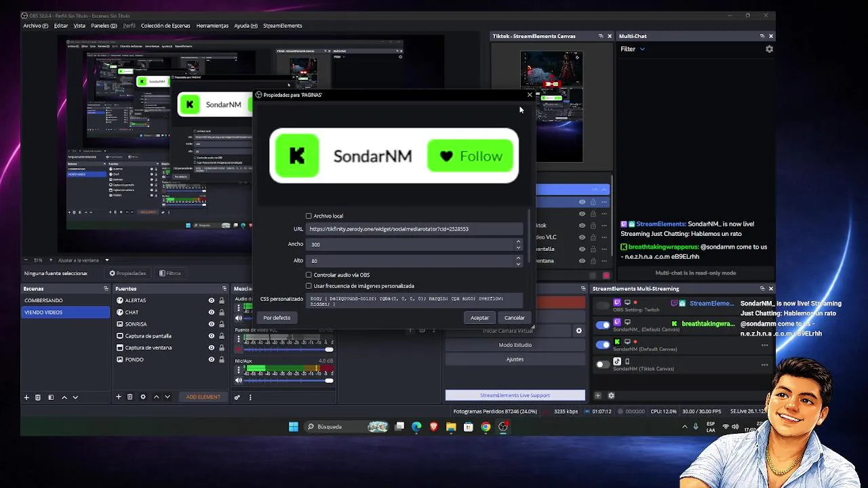The image size is (868, 488).
Task: Delete selected scene with trash icon in Escenas
Action: click(x=38, y=397)
